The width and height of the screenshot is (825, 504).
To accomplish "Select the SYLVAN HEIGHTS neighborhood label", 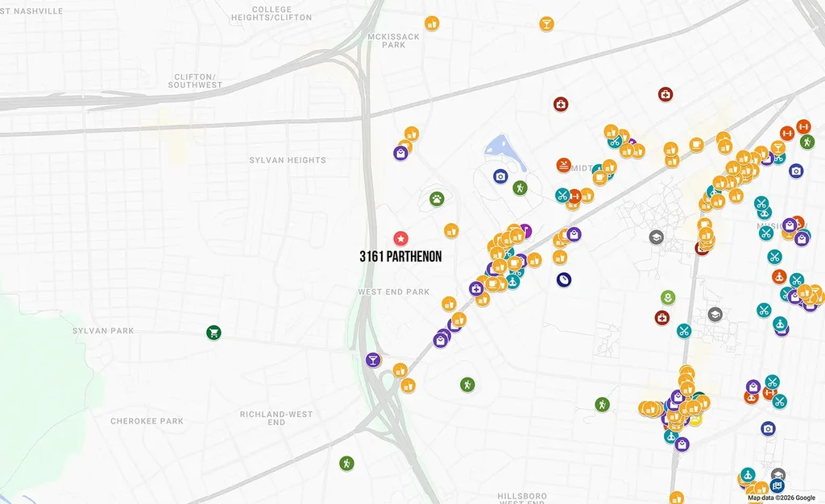I will click(x=288, y=159).
